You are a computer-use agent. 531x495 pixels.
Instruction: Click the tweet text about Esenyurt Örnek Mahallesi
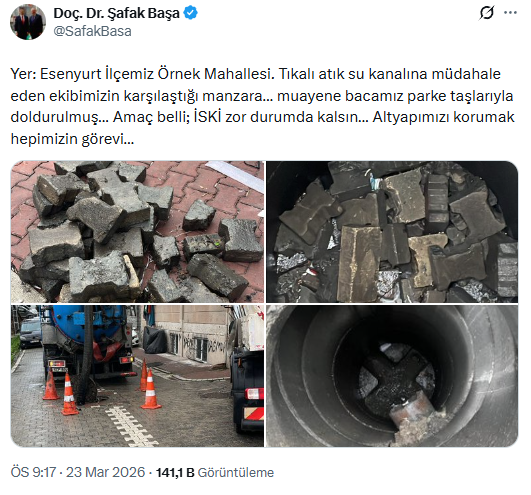click(262, 106)
